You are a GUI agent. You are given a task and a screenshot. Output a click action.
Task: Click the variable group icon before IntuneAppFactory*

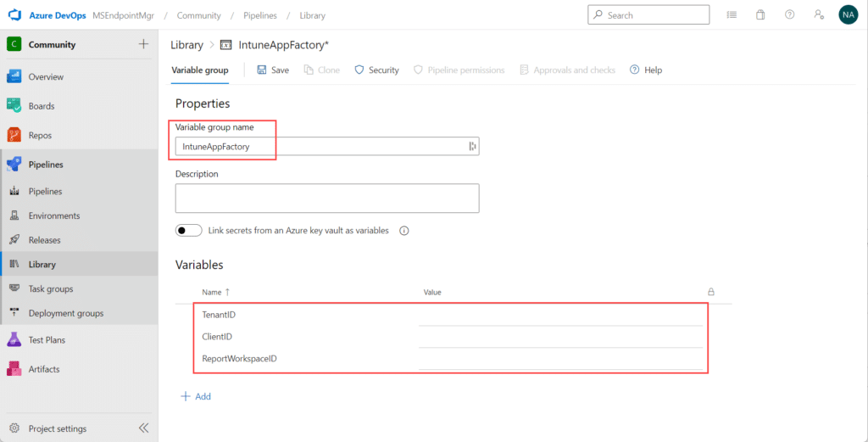pyautogui.click(x=225, y=45)
